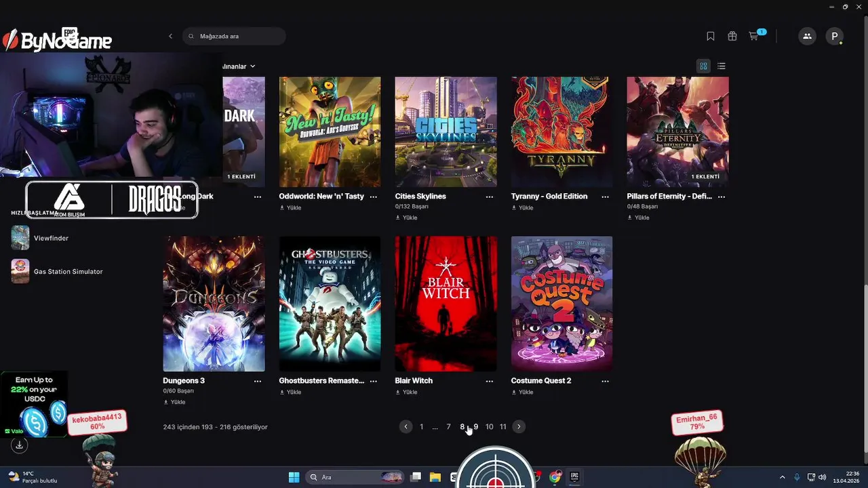
Task: Open the gift box icon
Action: pyautogui.click(x=732, y=36)
